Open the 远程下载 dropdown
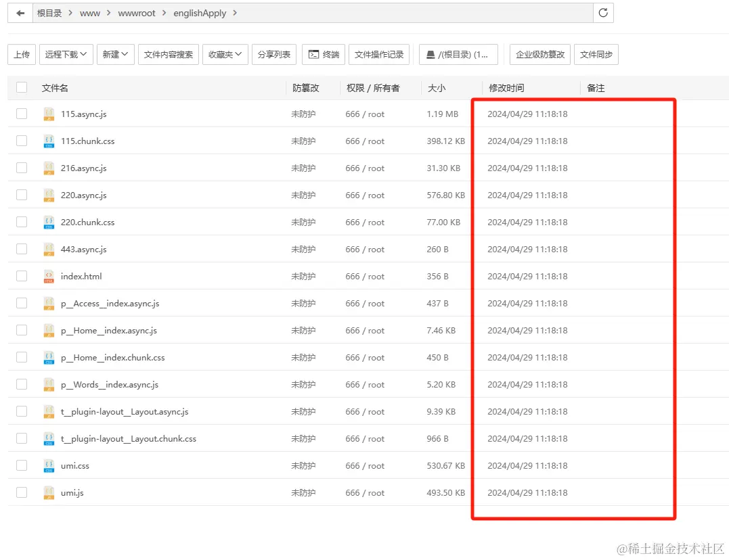Screen dimensions: 729x560 point(66,54)
